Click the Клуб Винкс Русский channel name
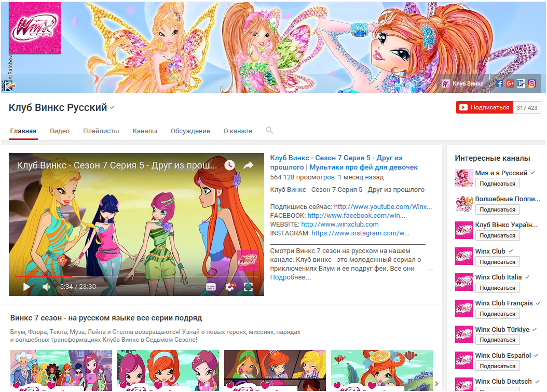 pyautogui.click(x=58, y=108)
